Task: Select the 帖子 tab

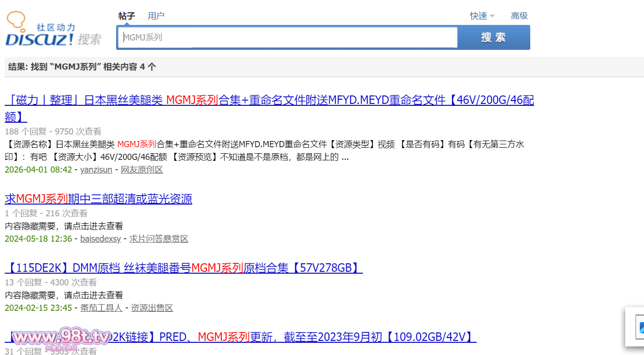Action: (127, 16)
